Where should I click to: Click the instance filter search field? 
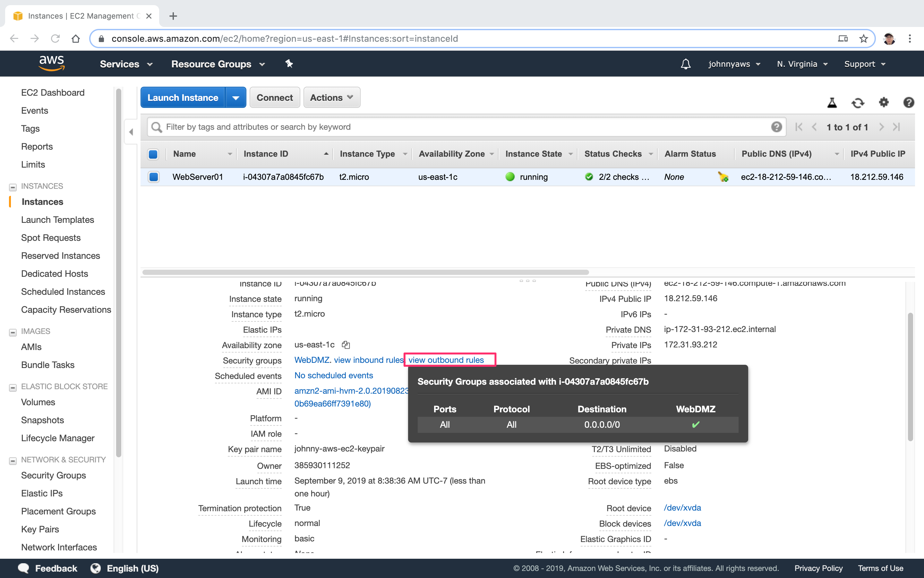pyautogui.click(x=466, y=127)
